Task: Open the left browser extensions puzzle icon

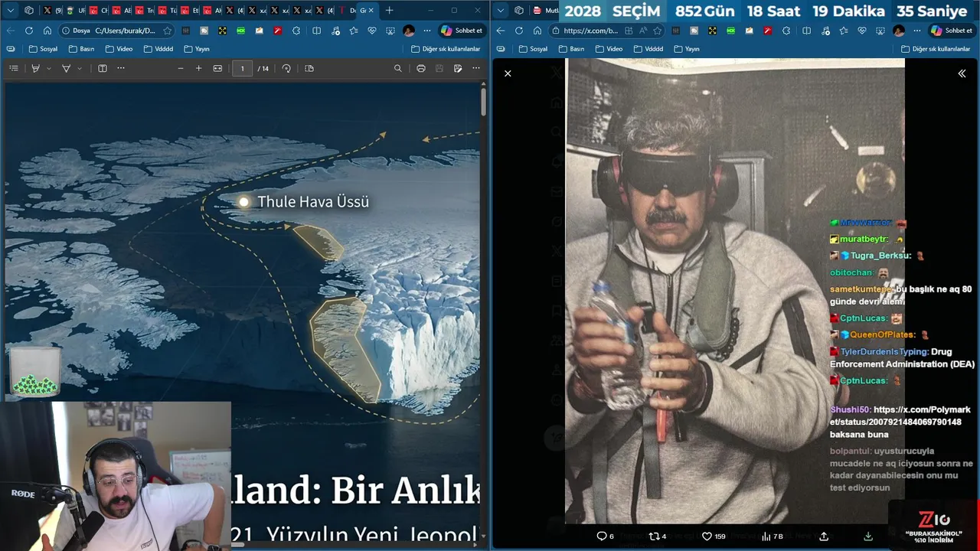Action: click(x=296, y=31)
